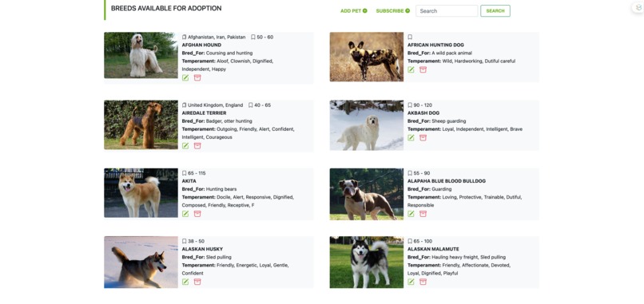Open the Alapaha Blue Blood Bulldog photo
Screen dimensions: 644x304
pos(367,194)
